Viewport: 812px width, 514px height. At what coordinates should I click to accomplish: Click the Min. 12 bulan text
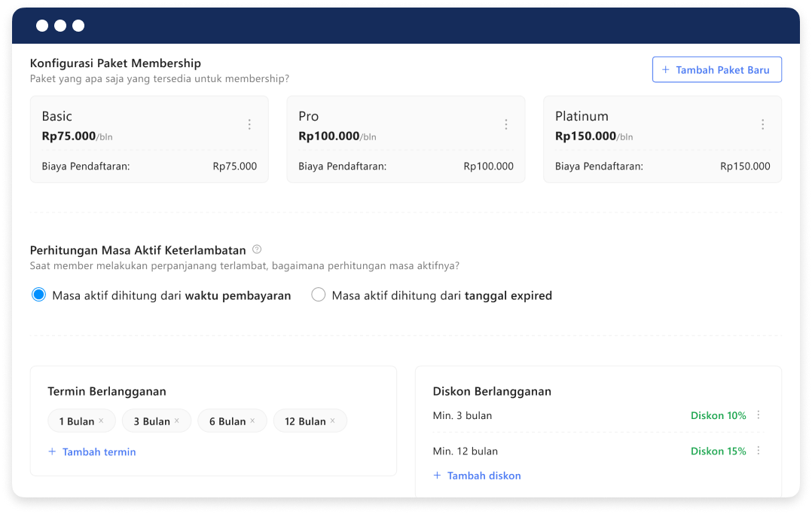[466, 451]
